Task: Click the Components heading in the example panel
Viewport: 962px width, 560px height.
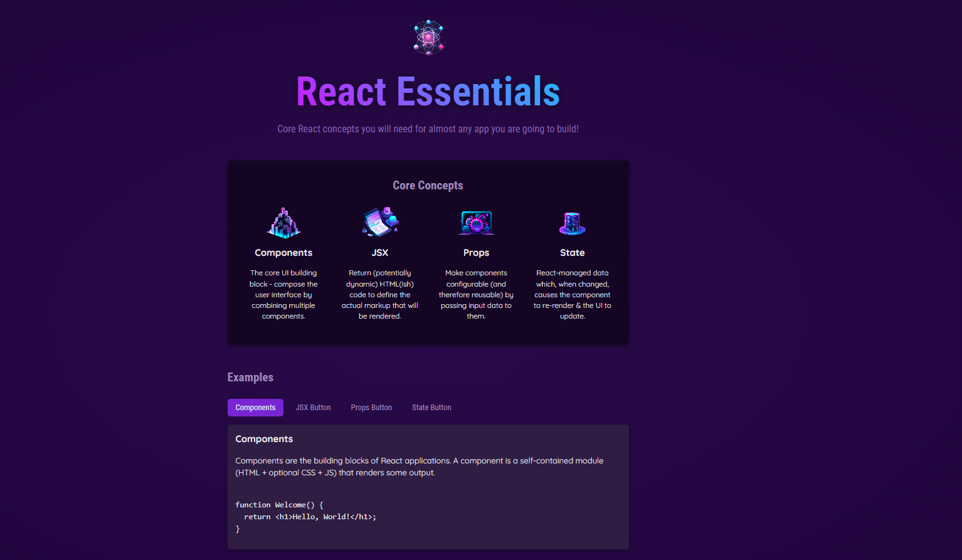Action: tap(264, 439)
